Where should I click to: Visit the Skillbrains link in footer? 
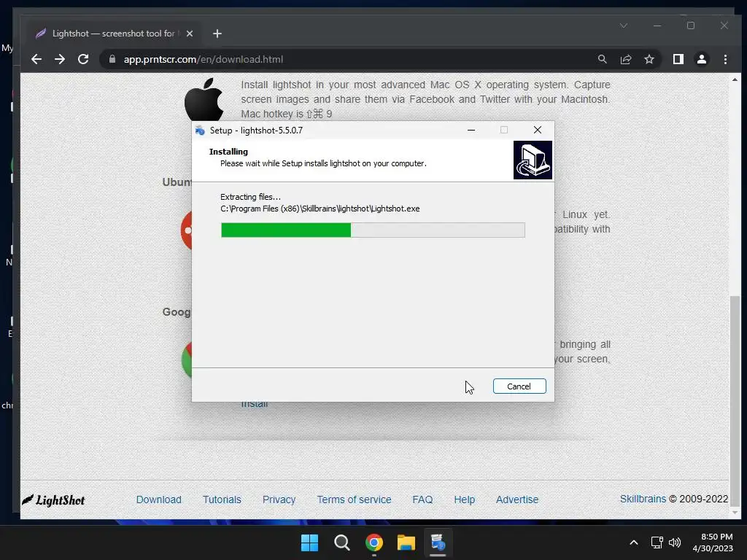[643, 499]
